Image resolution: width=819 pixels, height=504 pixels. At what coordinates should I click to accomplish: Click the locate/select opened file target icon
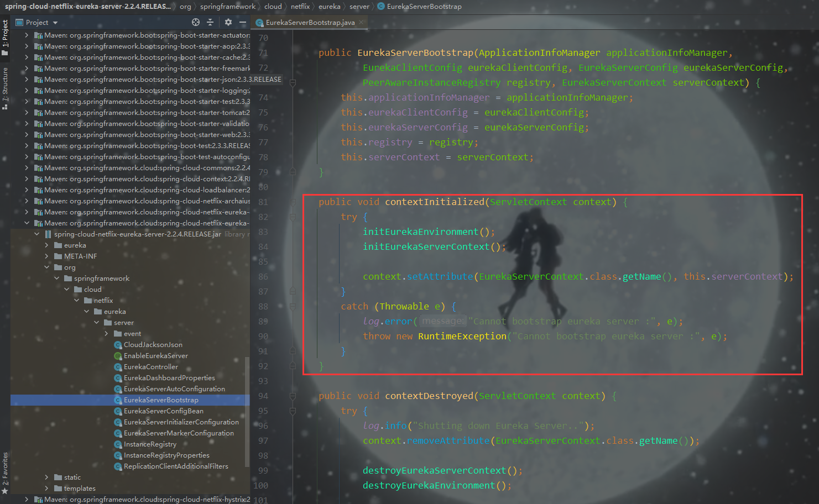[196, 22]
